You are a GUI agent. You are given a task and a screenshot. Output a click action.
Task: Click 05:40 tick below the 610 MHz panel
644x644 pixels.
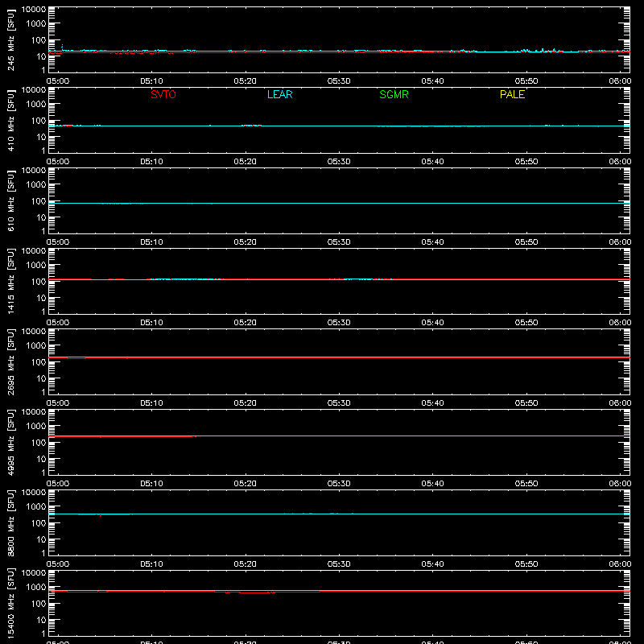pyautogui.click(x=432, y=242)
